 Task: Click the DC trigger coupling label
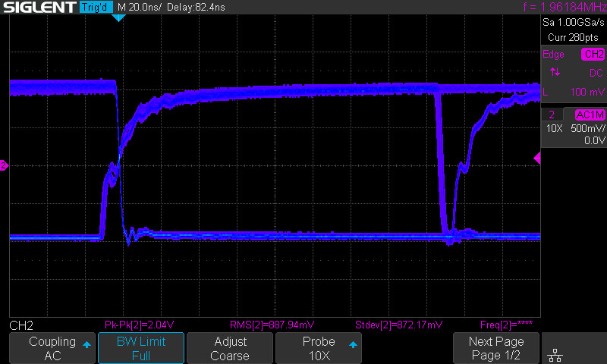click(x=596, y=73)
